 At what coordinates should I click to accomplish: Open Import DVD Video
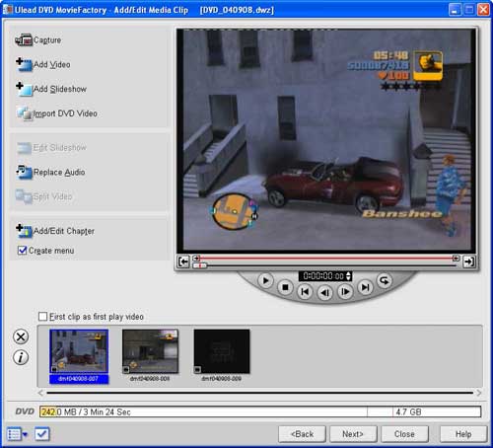(x=57, y=113)
